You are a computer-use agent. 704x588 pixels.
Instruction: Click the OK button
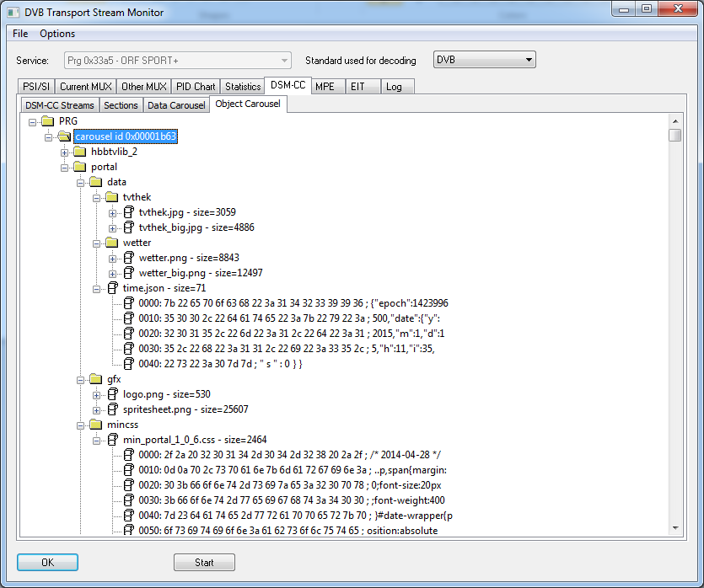pyautogui.click(x=47, y=563)
